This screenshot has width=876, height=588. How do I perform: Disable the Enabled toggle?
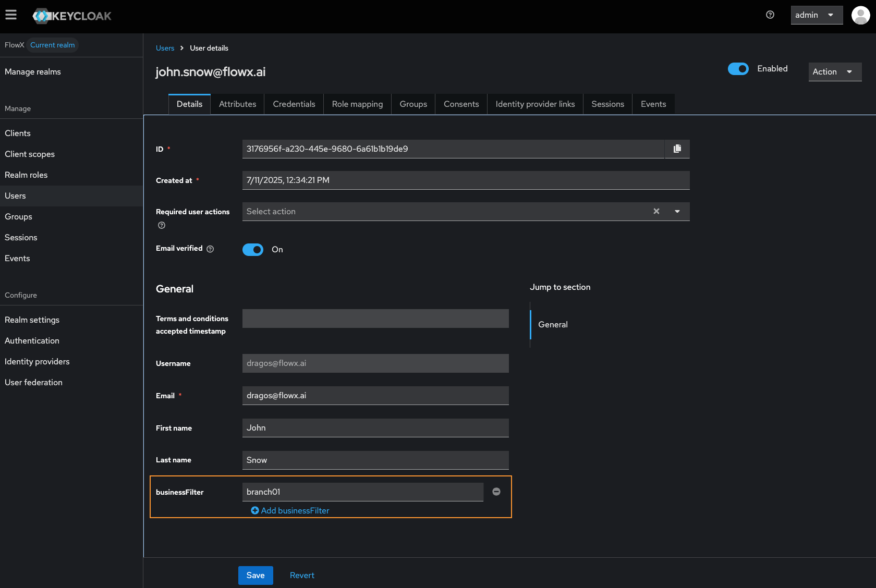tap(738, 68)
